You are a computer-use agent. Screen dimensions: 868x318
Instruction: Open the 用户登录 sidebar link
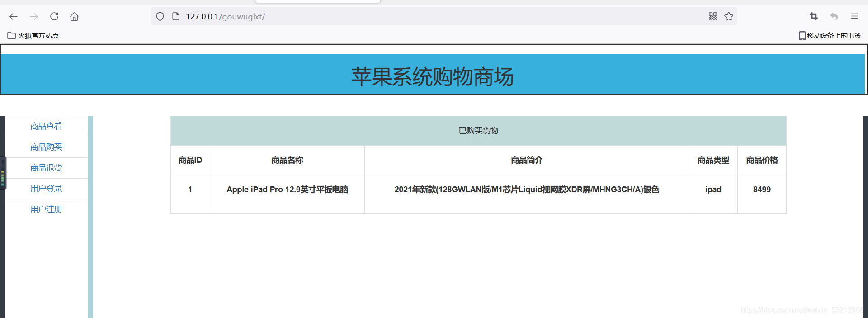46,189
